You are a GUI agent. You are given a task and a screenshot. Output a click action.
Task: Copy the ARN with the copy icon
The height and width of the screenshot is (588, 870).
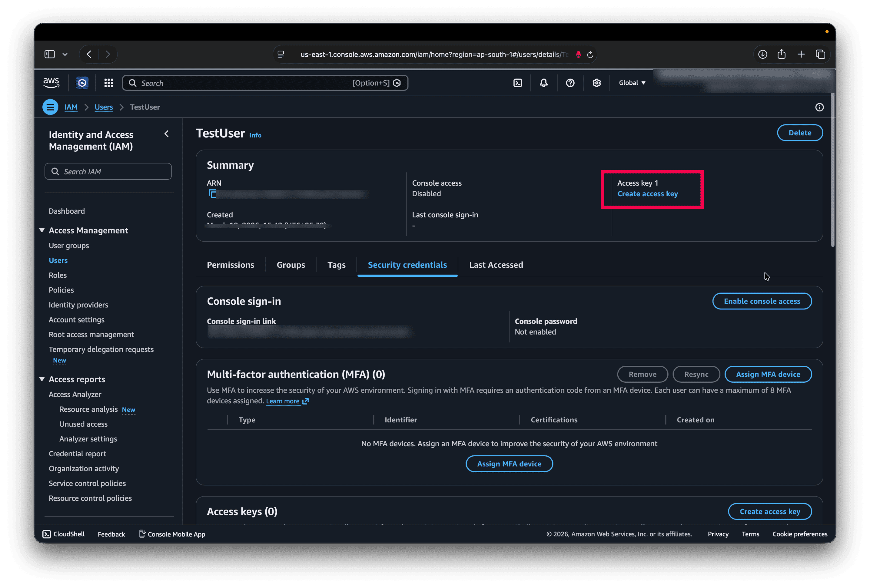coord(212,194)
